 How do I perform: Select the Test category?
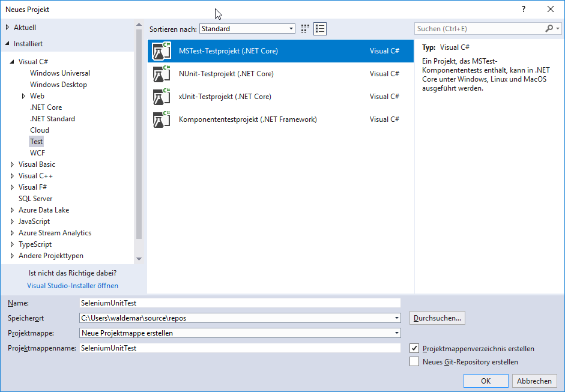(x=37, y=142)
